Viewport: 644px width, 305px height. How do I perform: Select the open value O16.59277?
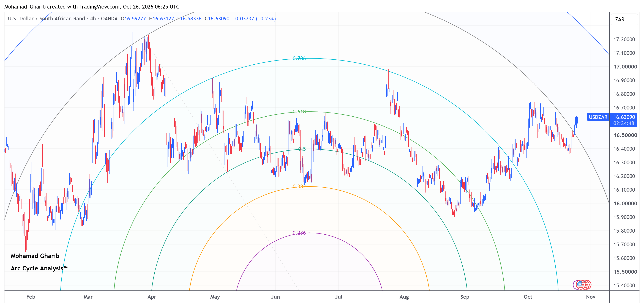coord(133,19)
